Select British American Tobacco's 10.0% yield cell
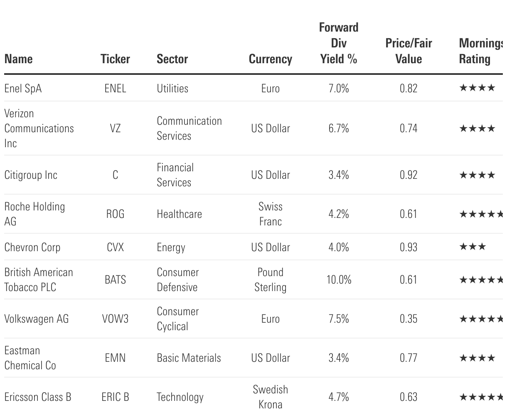The height and width of the screenshot is (420, 507). pos(339,280)
